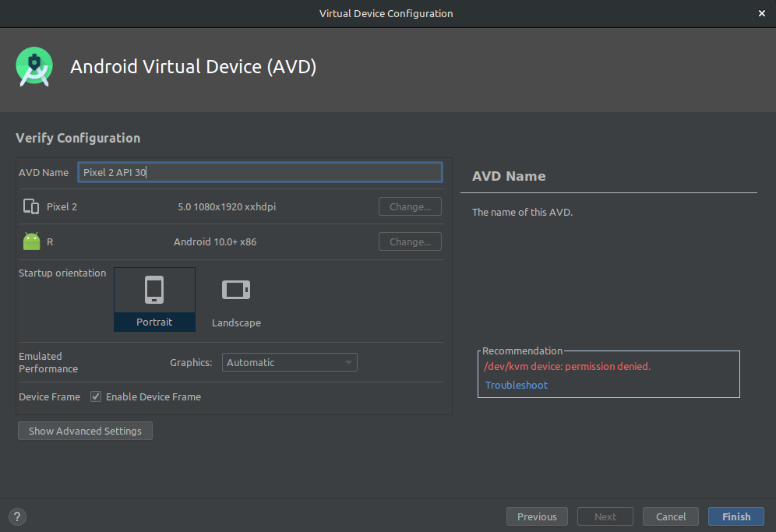Viewport: 776px width, 532px height.
Task: Click the '/dev/kvm device: permission denied.' message
Action: pos(567,366)
